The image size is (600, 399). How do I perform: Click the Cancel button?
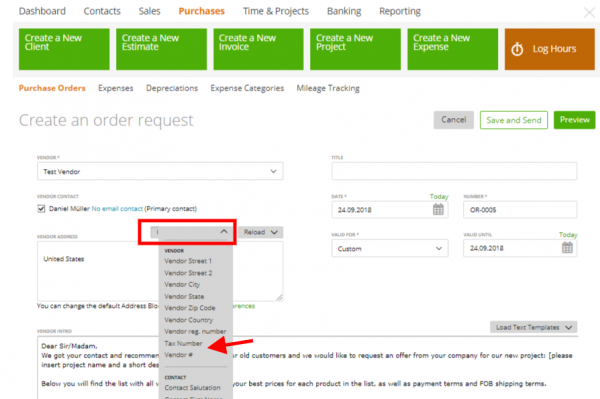pos(453,120)
